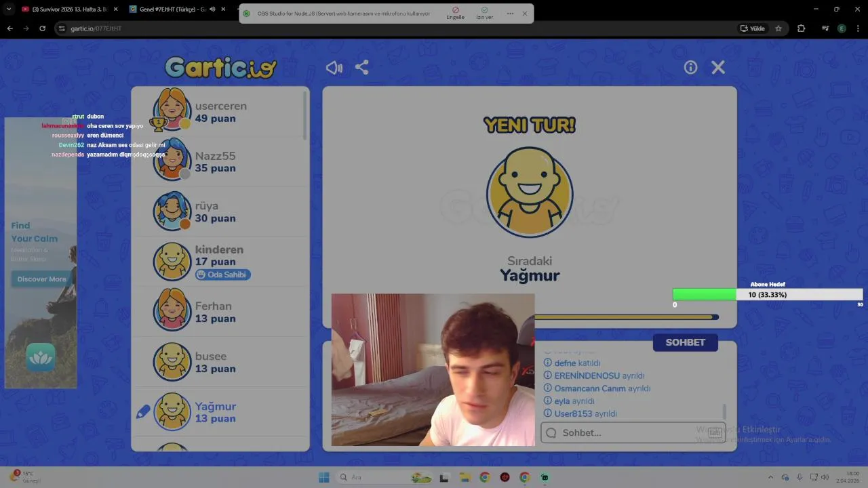Allow OBS Studio camera access with İzin ver

(x=484, y=14)
